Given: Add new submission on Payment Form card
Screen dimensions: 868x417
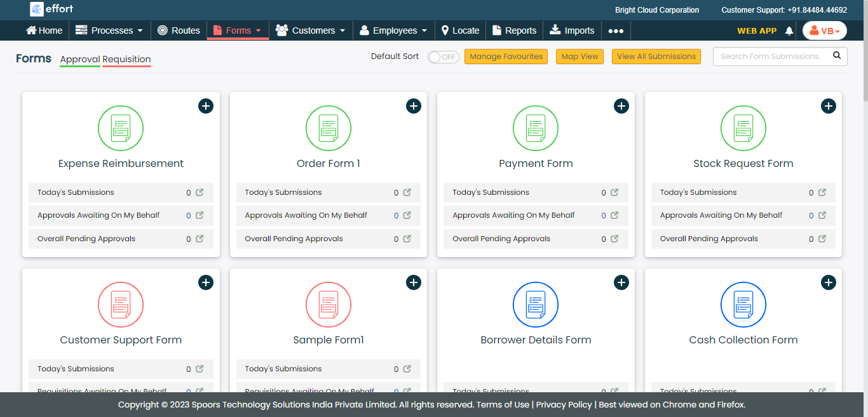Looking at the screenshot, I should coord(621,106).
